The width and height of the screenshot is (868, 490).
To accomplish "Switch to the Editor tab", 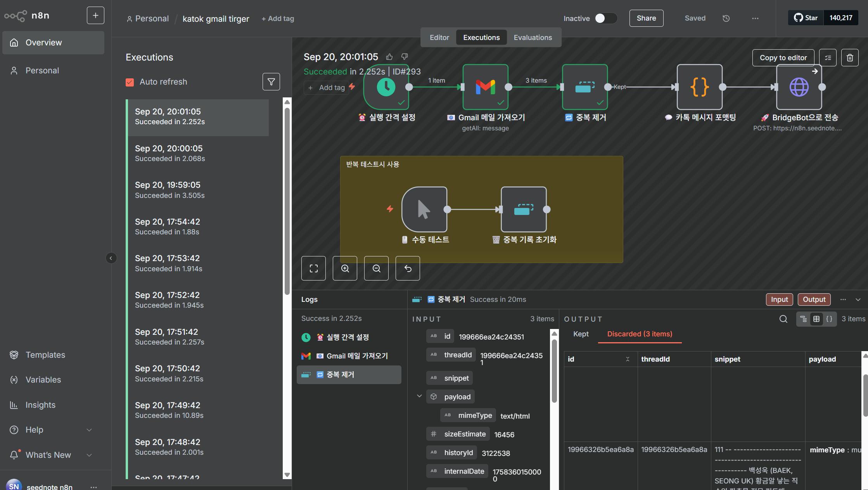I will (439, 38).
